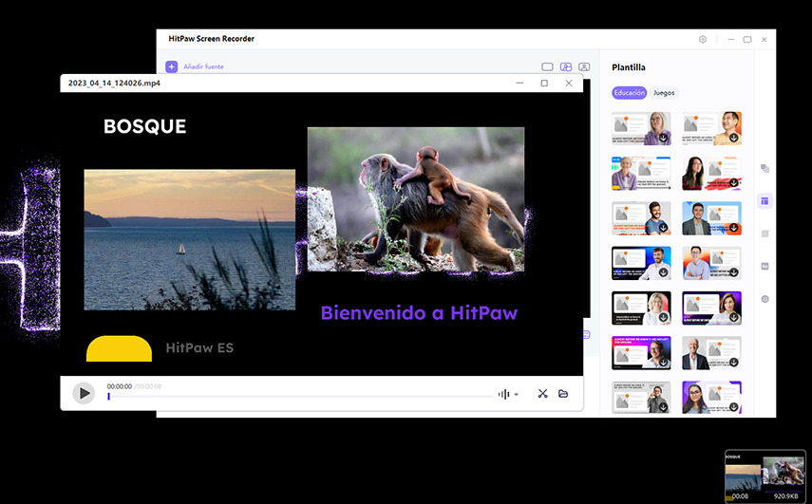
Task: Click the small icon peeking beside player edge
Action: point(586,335)
